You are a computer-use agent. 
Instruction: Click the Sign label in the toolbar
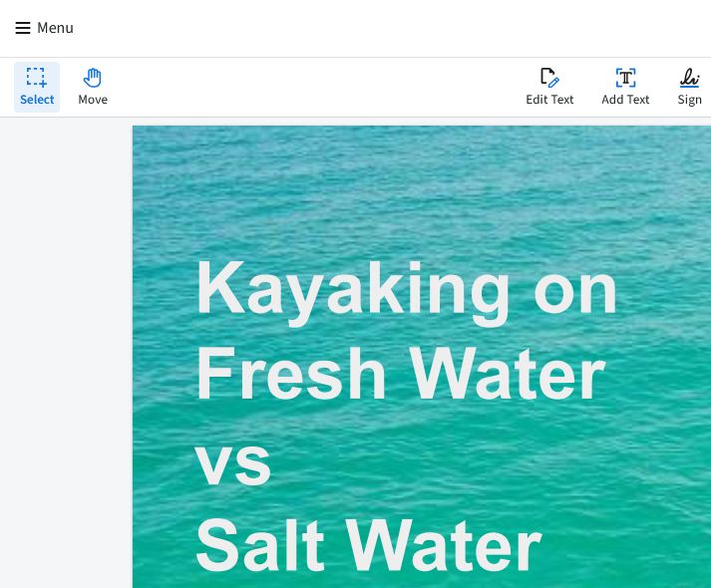pyautogui.click(x=689, y=100)
